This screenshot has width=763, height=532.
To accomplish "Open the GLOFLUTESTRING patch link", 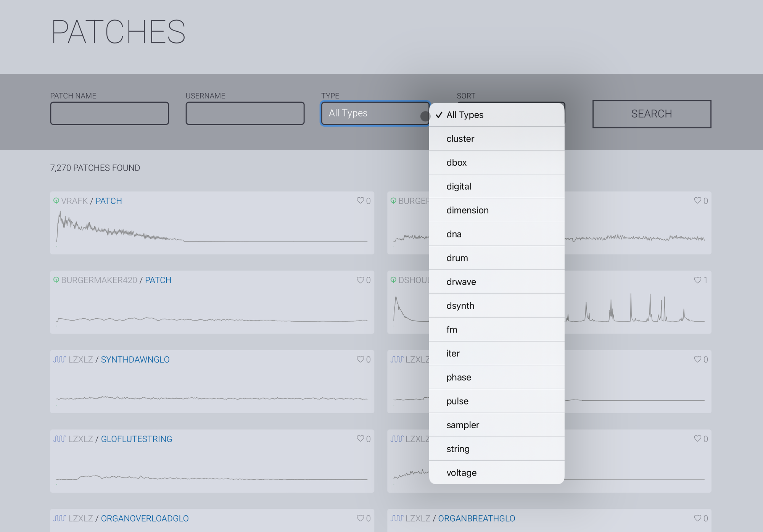I will click(x=137, y=439).
